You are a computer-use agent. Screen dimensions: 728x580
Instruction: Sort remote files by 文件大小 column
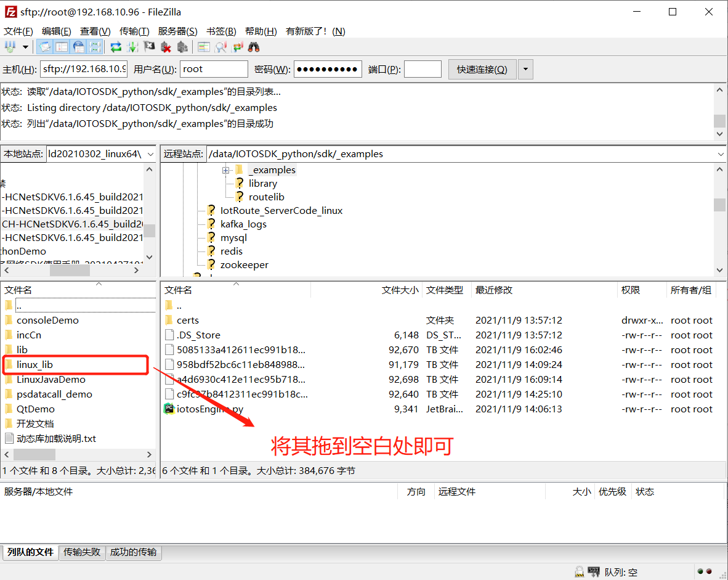pyautogui.click(x=399, y=290)
